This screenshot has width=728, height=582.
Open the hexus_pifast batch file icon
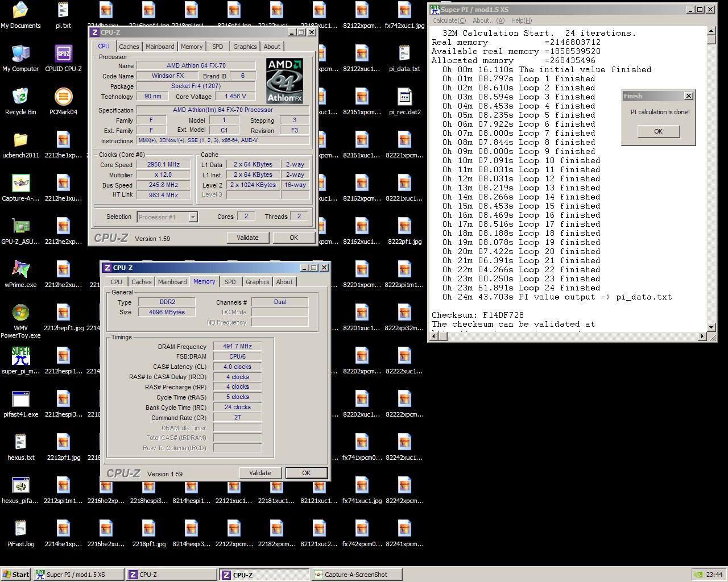pyautogui.click(x=20, y=490)
